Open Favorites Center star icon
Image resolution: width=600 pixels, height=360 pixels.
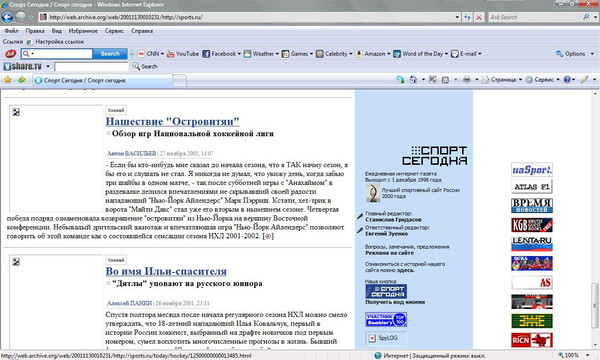pos(8,80)
